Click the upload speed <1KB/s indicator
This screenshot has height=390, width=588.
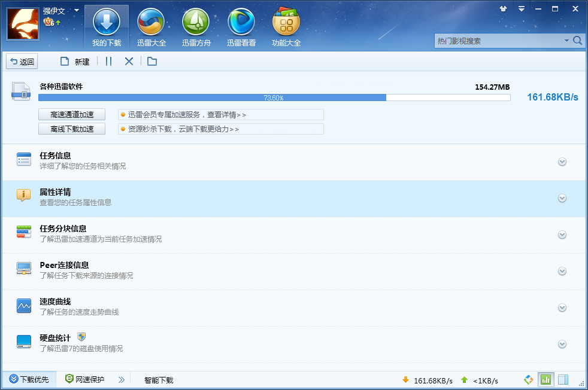point(480,380)
